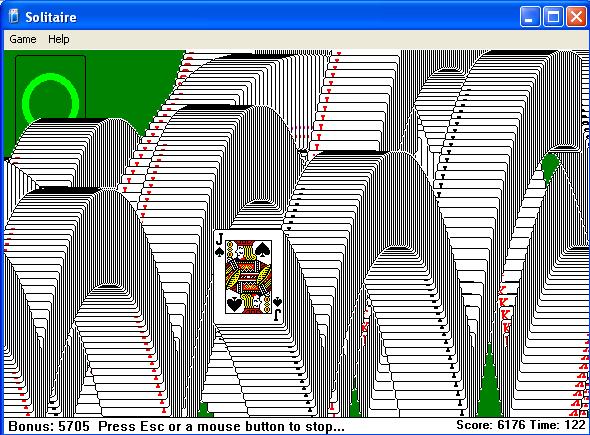Image resolution: width=590 pixels, height=435 pixels.
Task: Open the Help menu
Action: coord(58,39)
